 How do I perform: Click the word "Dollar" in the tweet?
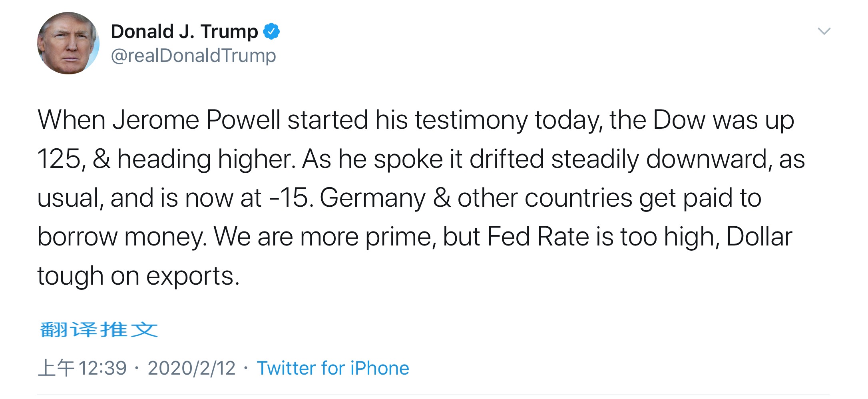pyautogui.click(x=759, y=237)
